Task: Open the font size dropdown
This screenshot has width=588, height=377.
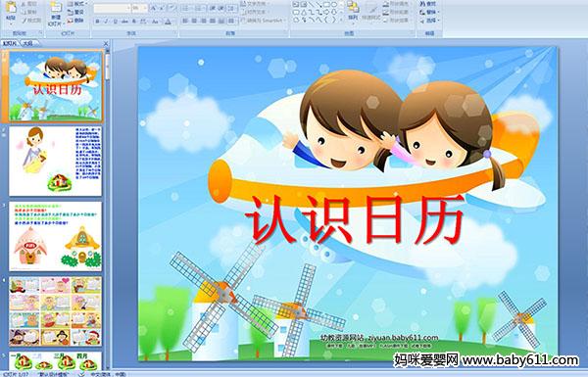Action: pos(145,8)
